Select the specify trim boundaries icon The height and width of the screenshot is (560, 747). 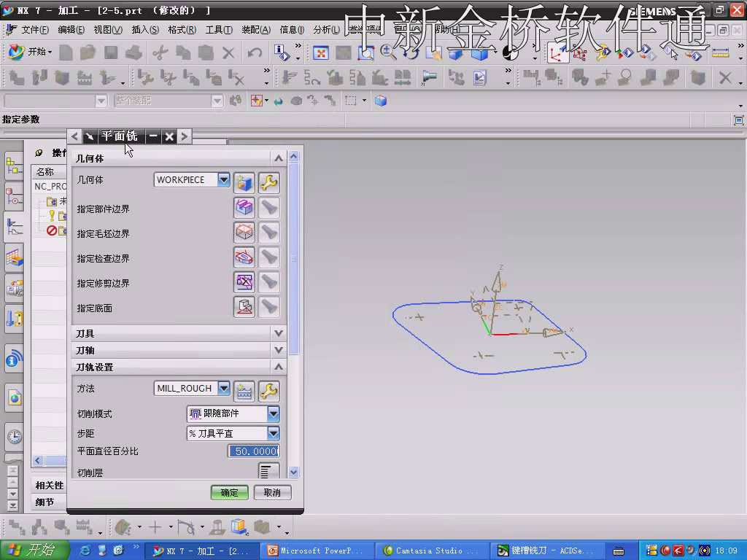[244, 282]
